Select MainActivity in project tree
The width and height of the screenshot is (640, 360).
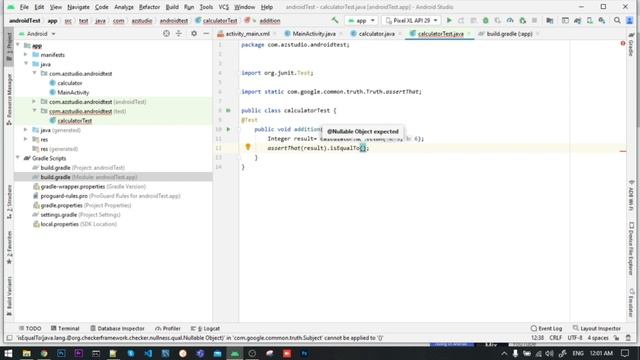pos(73,92)
